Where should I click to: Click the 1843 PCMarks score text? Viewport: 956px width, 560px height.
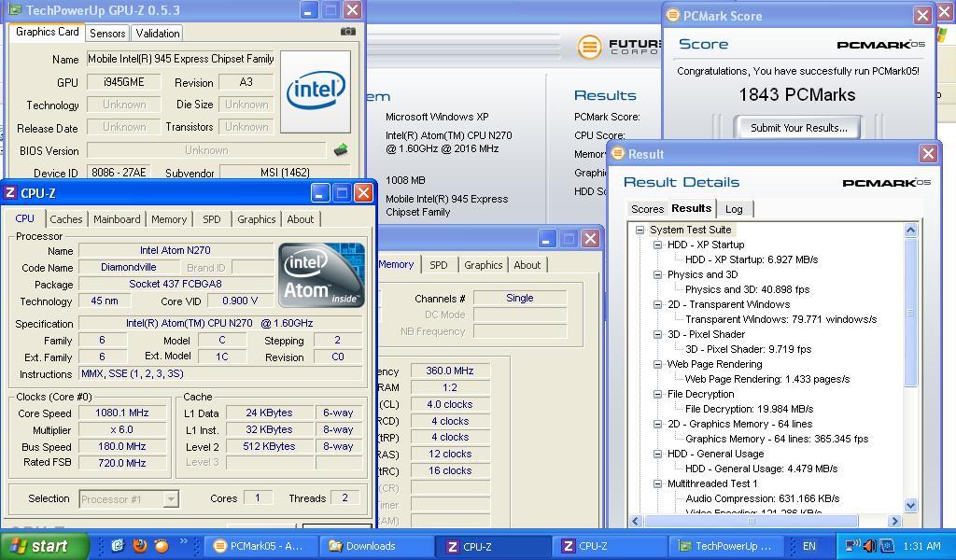click(x=797, y=94)
